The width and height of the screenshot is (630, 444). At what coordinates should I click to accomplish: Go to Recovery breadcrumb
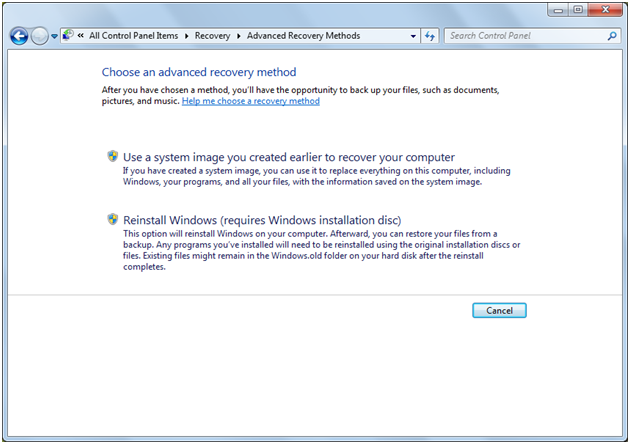pos(212,36)
